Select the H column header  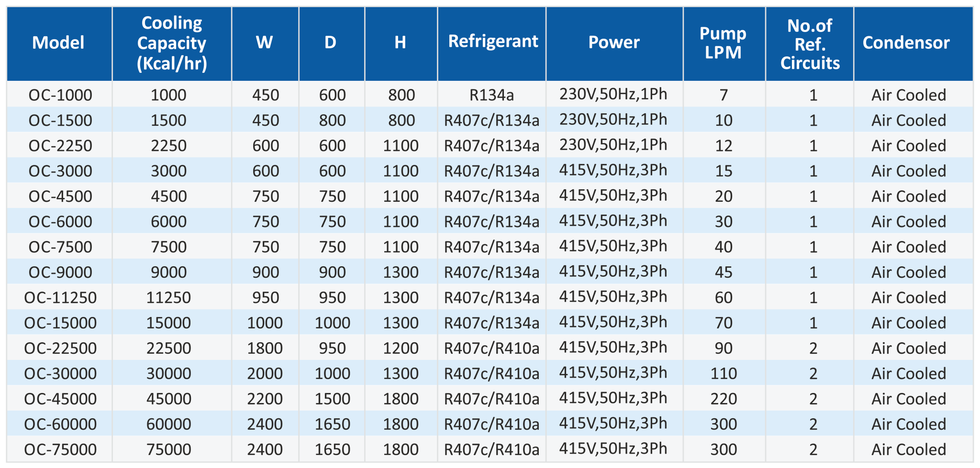click(x=401, y=43)
